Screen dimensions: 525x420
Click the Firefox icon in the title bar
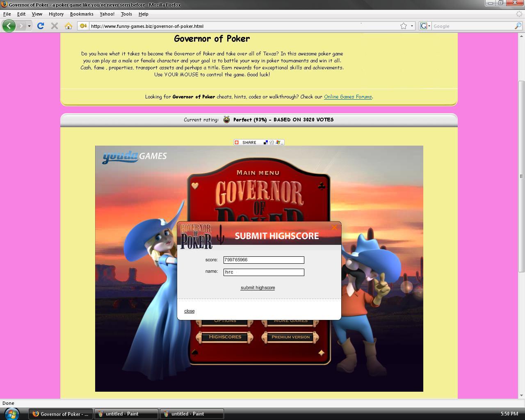[4, 5]
